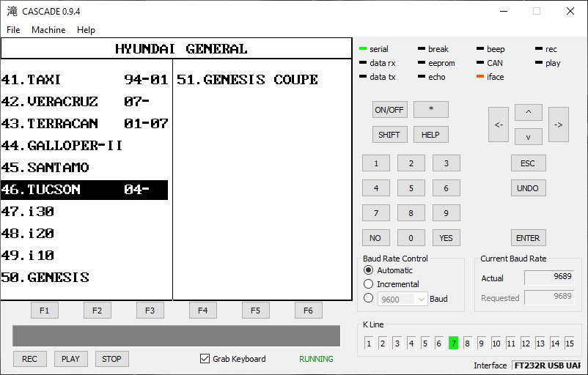
Task: Click keypad digit 6
Action: [446, 188]
